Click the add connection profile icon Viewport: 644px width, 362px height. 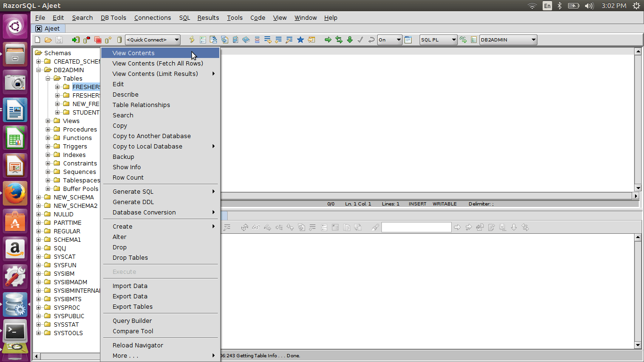(108, 40)
